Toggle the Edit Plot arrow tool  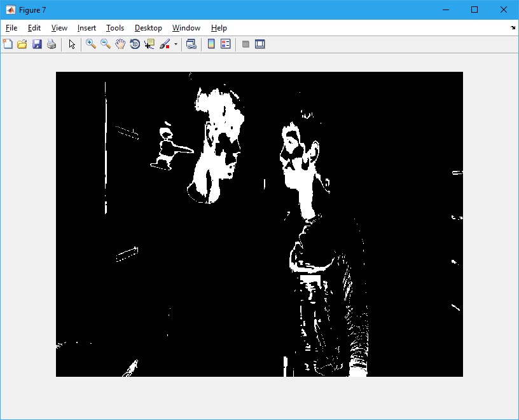(x=72, y=44)
